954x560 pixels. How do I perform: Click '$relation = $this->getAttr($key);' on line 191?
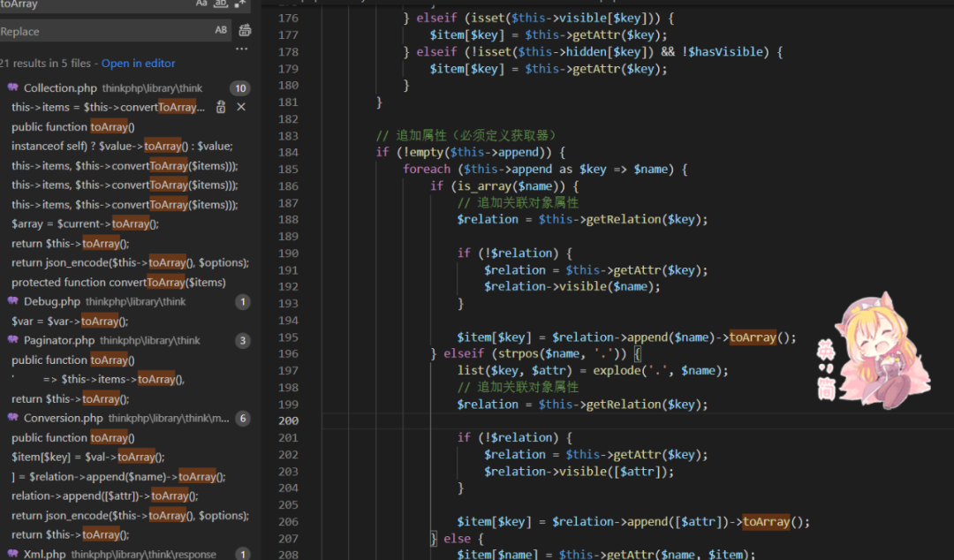point(595,270)
